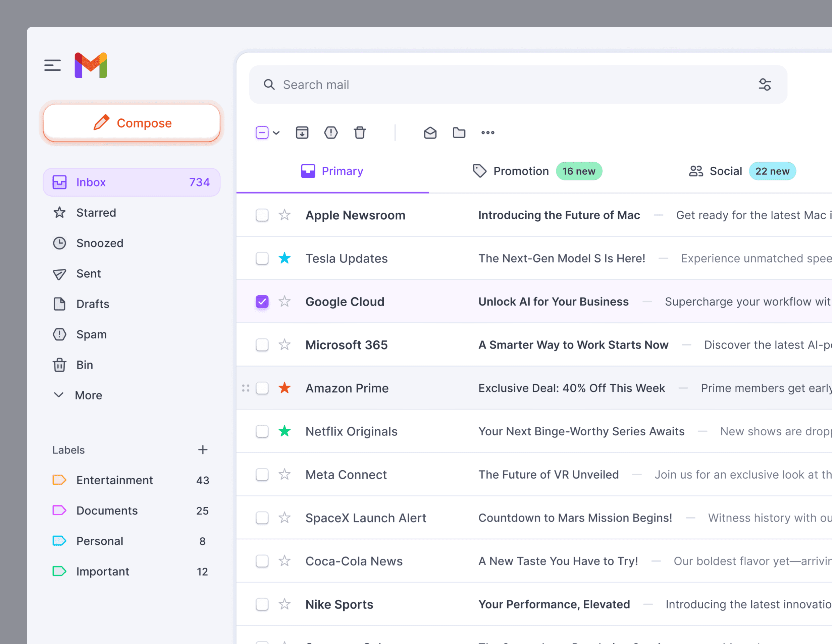
Task: Report selected email as spam from toolbar
Action: (331, 132)
